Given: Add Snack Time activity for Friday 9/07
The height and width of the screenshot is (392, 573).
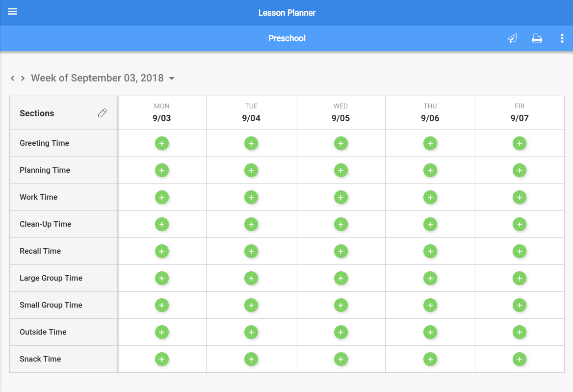Looking at the screenshot, I should coord(519,359).
